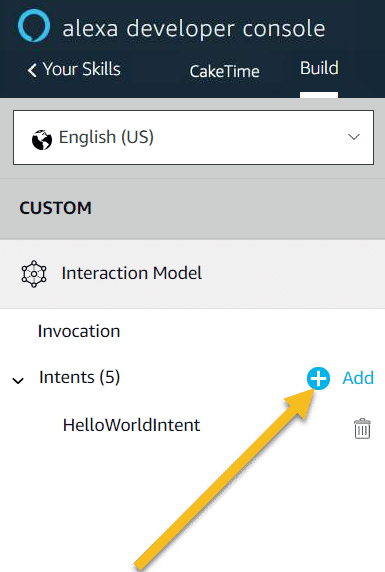Select the CakeTime skill name
The image size is (385, 572).
coord(224,71)
